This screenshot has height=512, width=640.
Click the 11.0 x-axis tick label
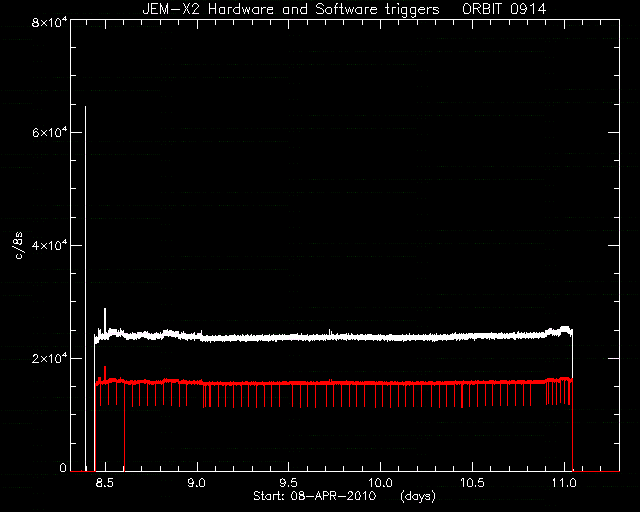point(564,483)
